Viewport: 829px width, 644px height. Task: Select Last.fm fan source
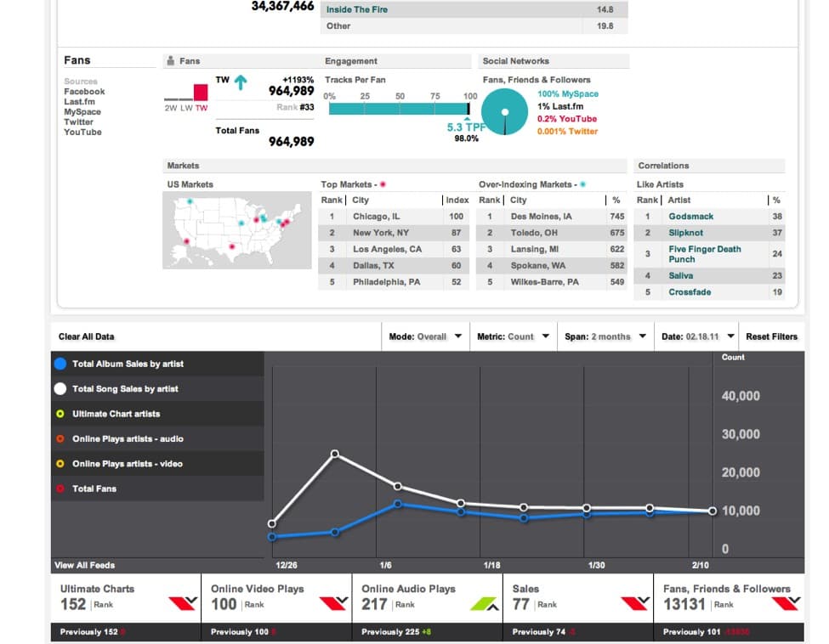click(x=79, y=101)
